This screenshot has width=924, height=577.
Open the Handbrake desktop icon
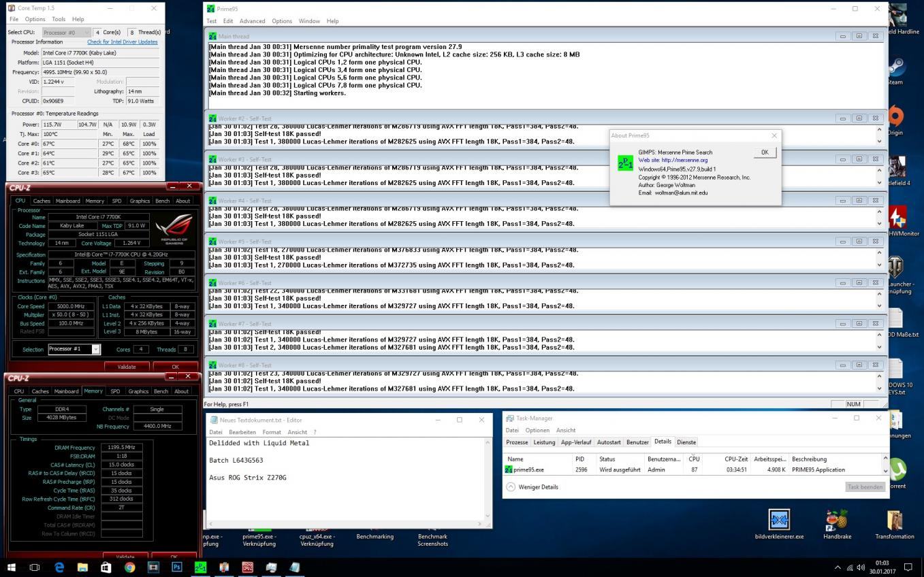[x=837, y=525]
